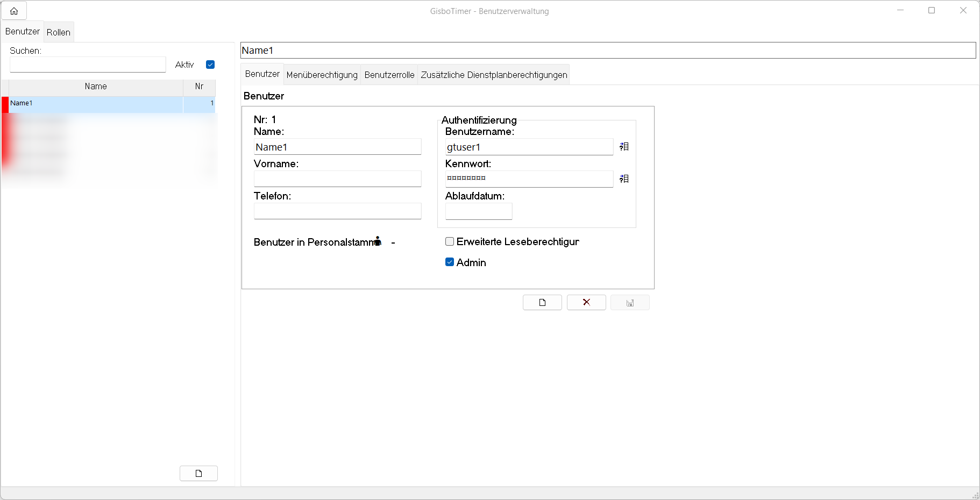Click into the Ablaufdatum date field

(x=479, y=211)
